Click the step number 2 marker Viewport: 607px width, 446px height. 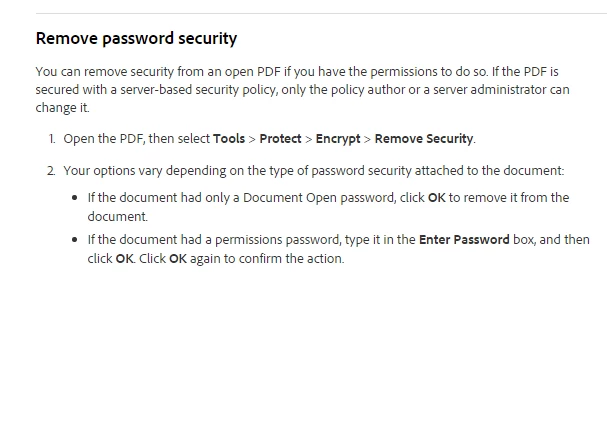tap(50, 171)
